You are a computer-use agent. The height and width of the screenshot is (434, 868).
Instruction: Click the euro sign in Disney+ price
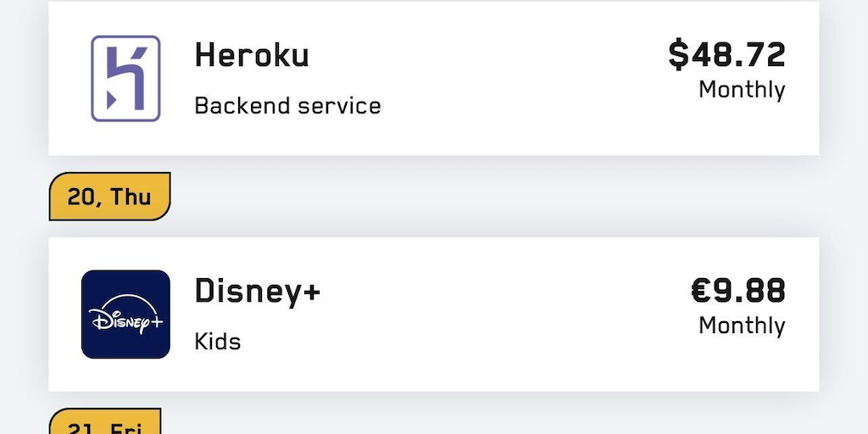coord(701,291)
